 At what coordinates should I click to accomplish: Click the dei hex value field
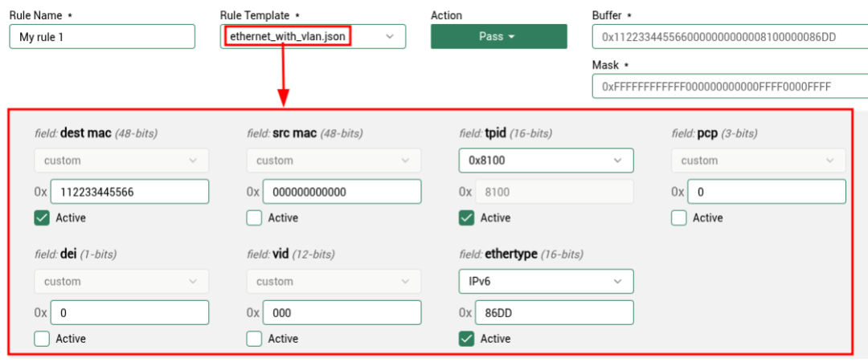129,313
